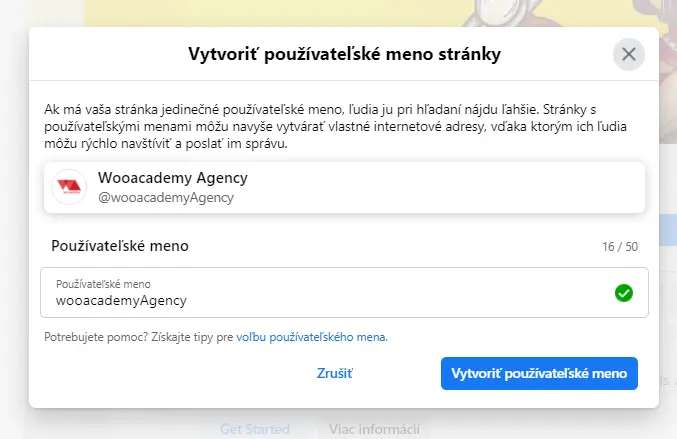Open the 'voľbu používateľského mena' help link
Image resolution: width=677 pixels, height=439 pixels.
[x=312, y=337]
